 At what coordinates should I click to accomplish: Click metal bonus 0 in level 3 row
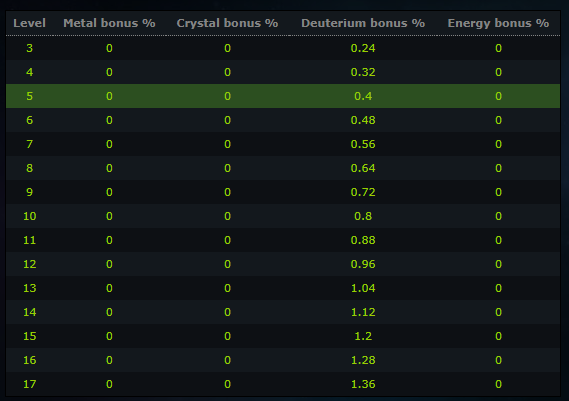click(x=109, y=48)
